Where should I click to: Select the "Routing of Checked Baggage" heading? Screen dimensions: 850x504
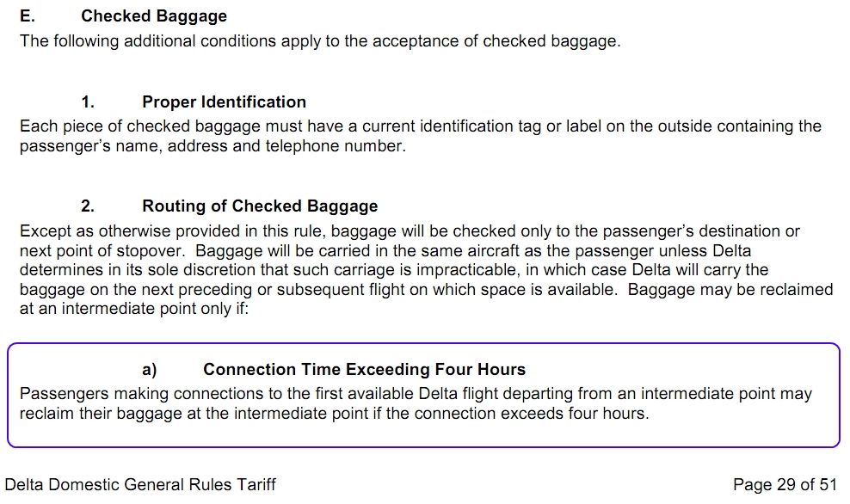coord(260,206)
